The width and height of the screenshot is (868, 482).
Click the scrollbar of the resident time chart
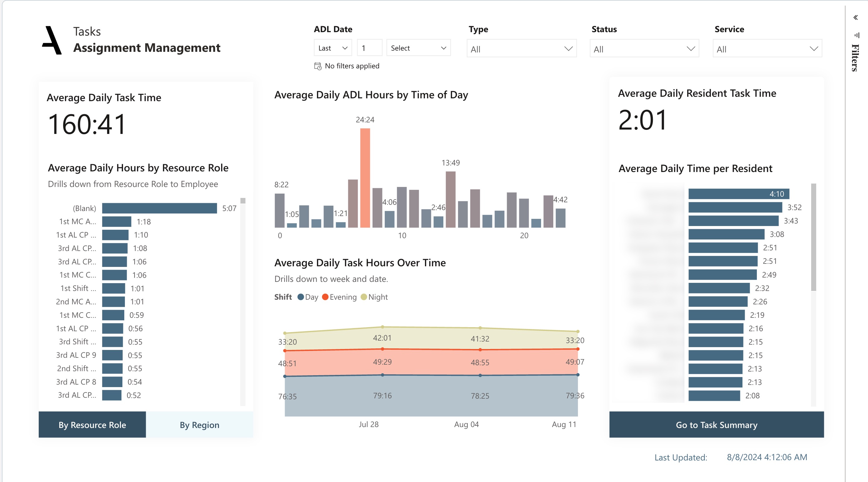click(x=813, y=238)
